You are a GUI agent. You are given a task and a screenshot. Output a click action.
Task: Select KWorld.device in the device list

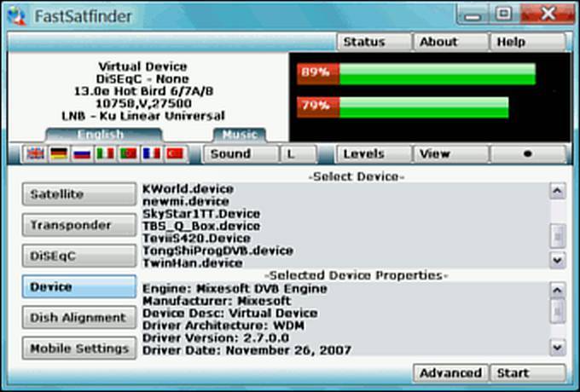click(188, 189)
